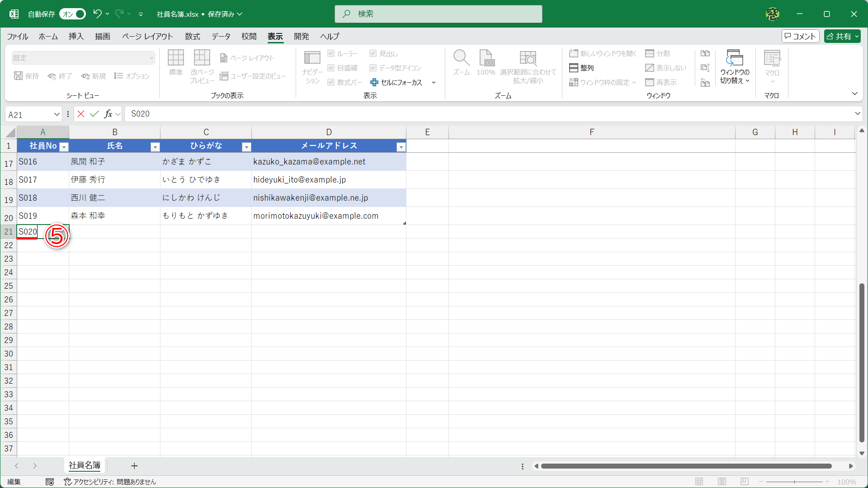868x488 pixels.
Task: Click the zoom slider in the status bar
Action: point(794,482)
